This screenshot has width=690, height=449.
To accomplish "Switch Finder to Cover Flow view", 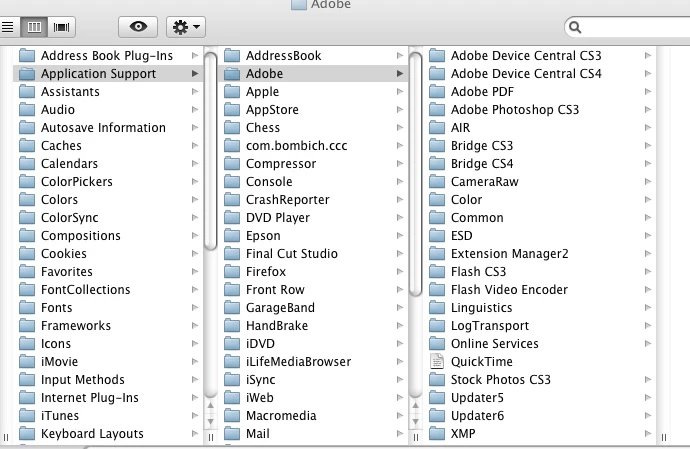I will 62,27.
